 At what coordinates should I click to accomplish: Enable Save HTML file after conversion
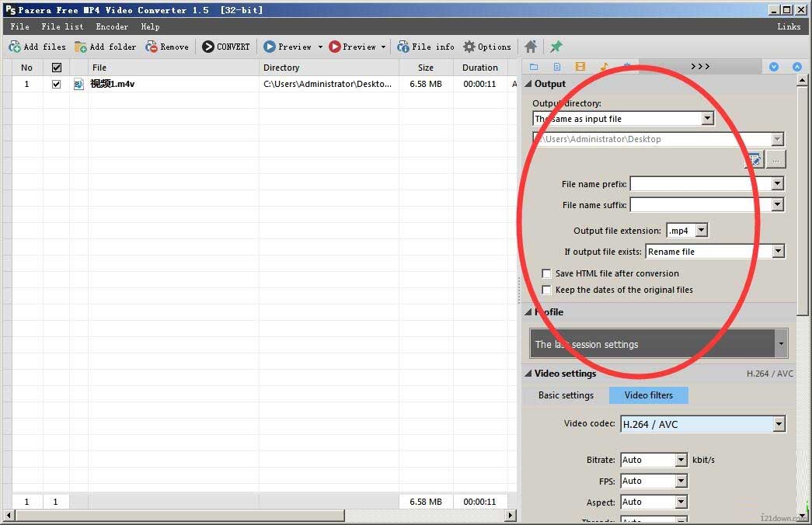(546, 273)
